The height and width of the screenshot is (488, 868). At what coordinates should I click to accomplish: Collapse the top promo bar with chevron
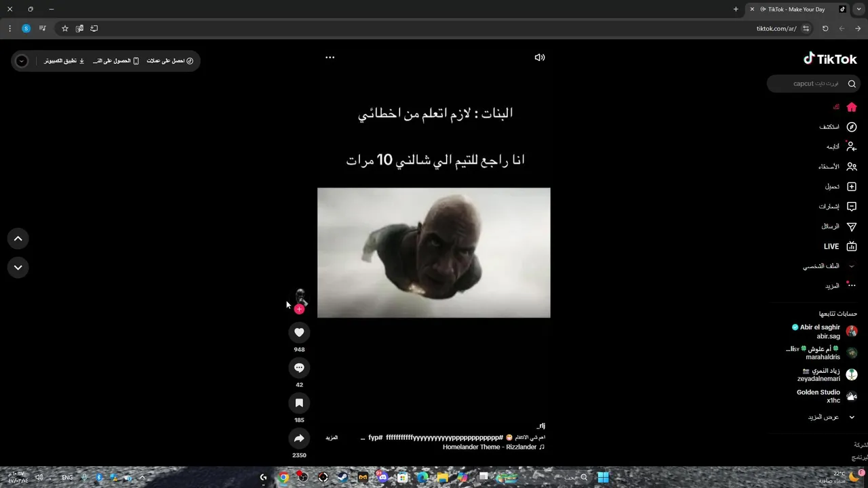(x=22, y=61)
